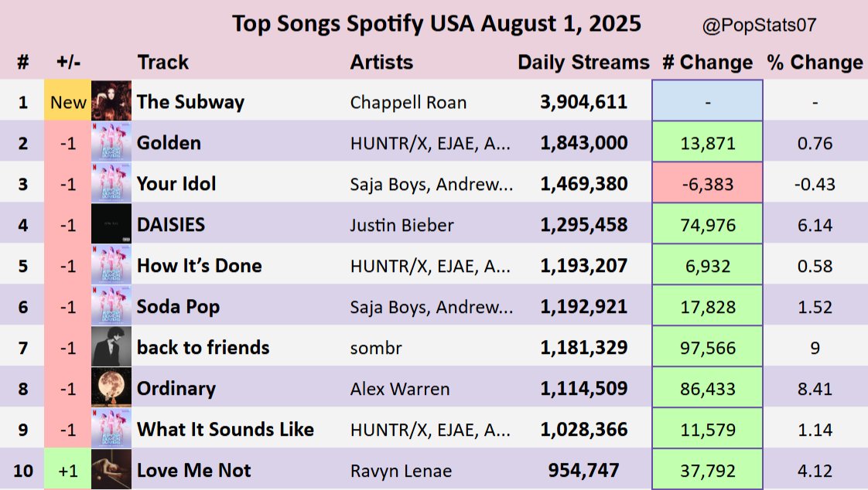This screenshot has height=490, width=868.
Task: Select the Track column header
Action: pyautogui.click(x=162, y=63)
